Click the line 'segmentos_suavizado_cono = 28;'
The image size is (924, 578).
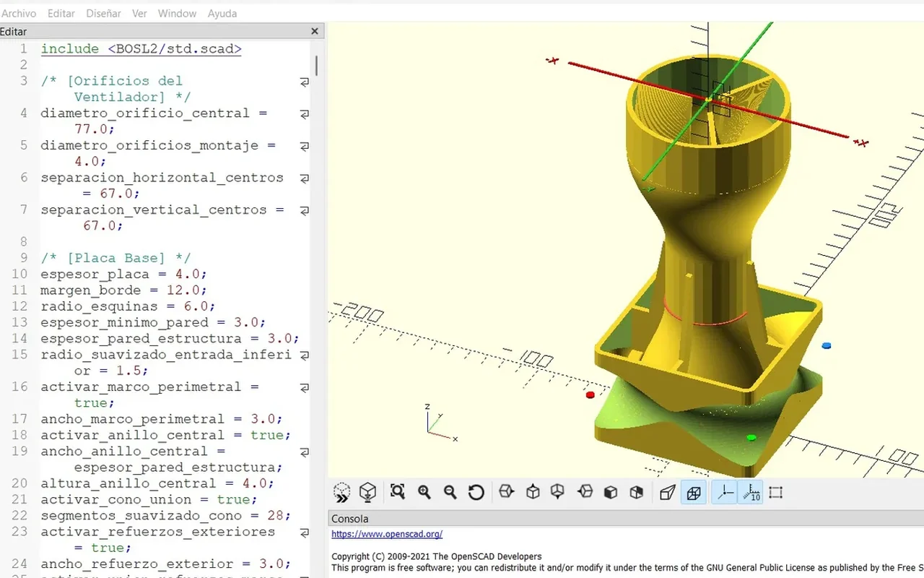click(x=166, y=515)
